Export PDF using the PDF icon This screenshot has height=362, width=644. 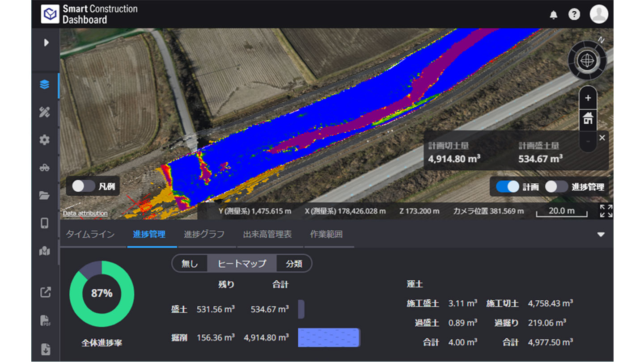(45, 321)
